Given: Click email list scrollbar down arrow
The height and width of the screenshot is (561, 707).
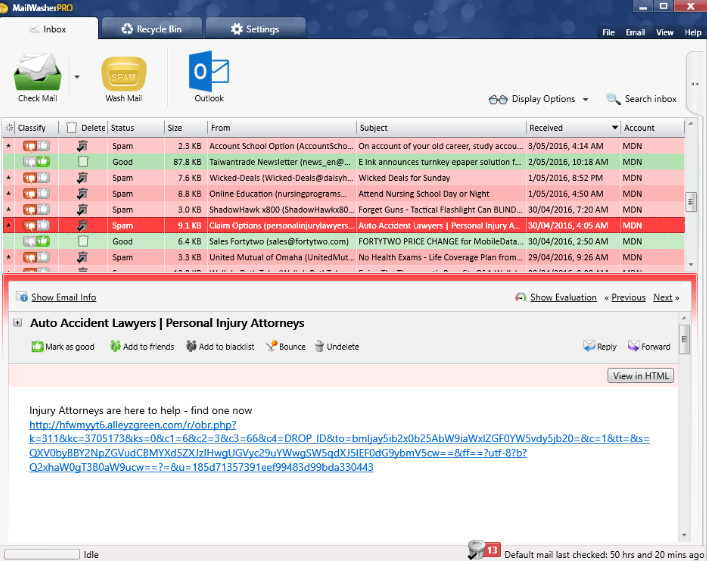Looking at the screenshot, I should coord(691,265).
